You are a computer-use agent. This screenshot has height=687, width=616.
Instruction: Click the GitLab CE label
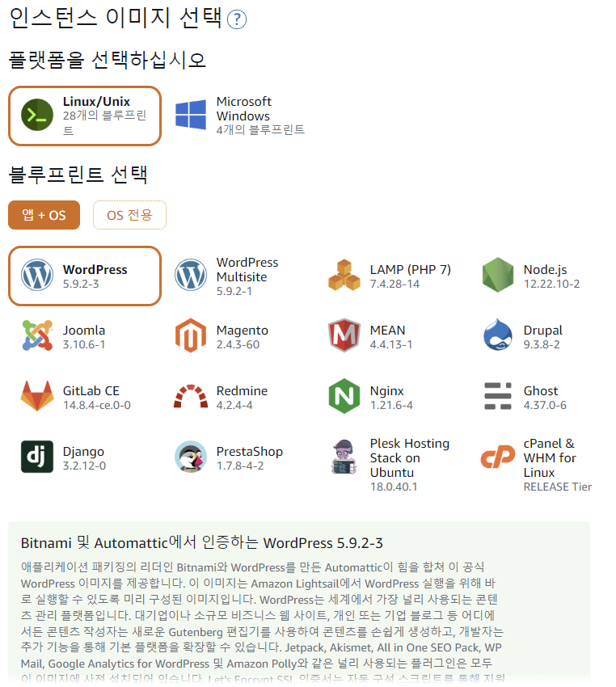[91, 391]
